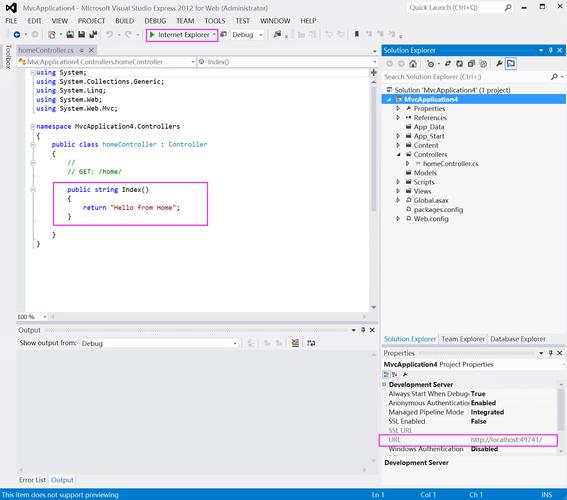Screen dimensions: 567x500
Task: Click the Undo toolbar icon
Action: tap(109, 35)
